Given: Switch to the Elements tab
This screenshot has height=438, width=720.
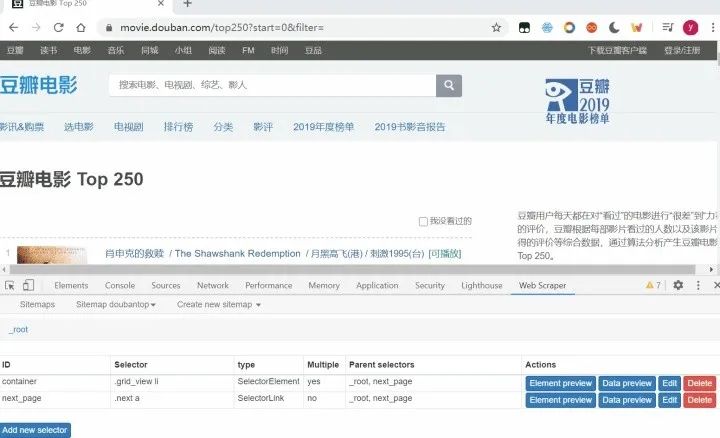Looking at the screenshot, I should point(71,285).
